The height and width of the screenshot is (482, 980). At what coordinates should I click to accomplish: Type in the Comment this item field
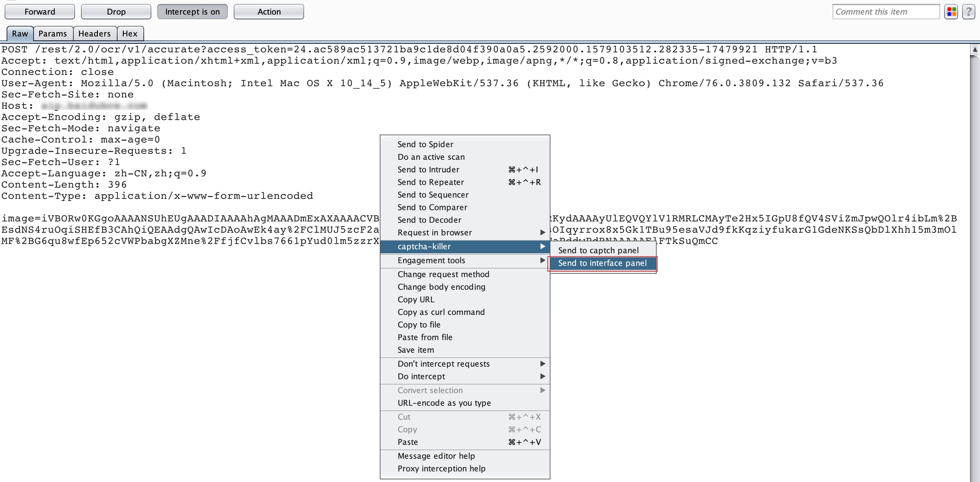pos(886,12)
